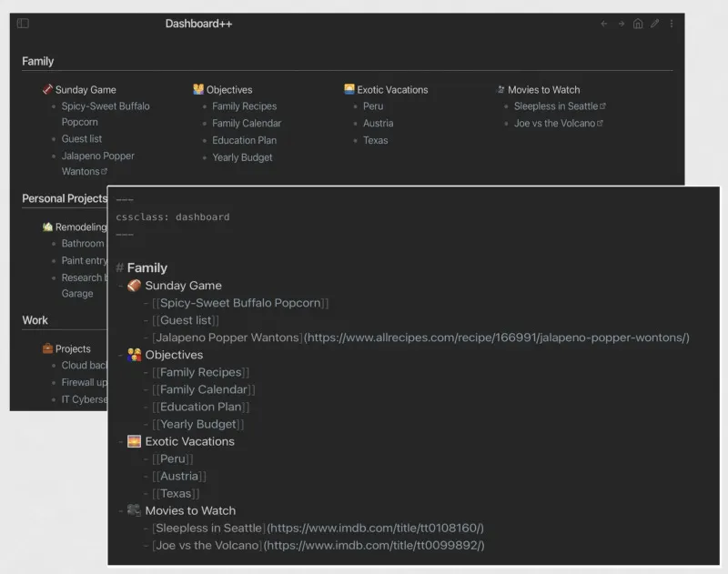
Task: Click the Remodeling heading text in the dashboard
Action: 81,227
